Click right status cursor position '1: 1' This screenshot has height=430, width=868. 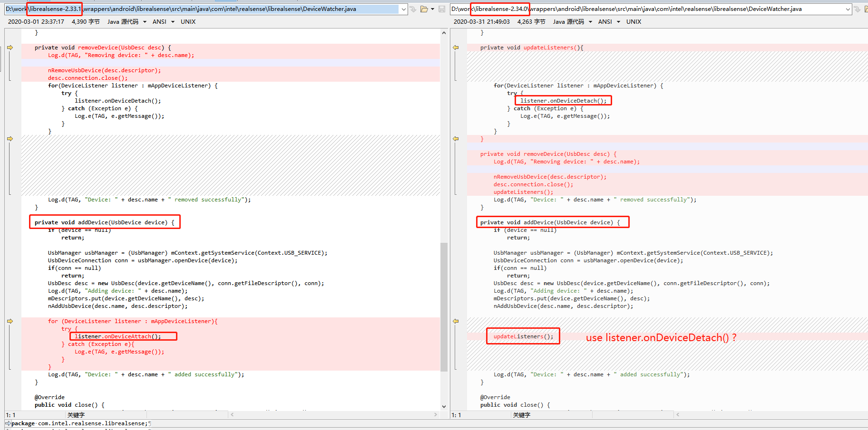pyautogui.click(x=456, y=415)
